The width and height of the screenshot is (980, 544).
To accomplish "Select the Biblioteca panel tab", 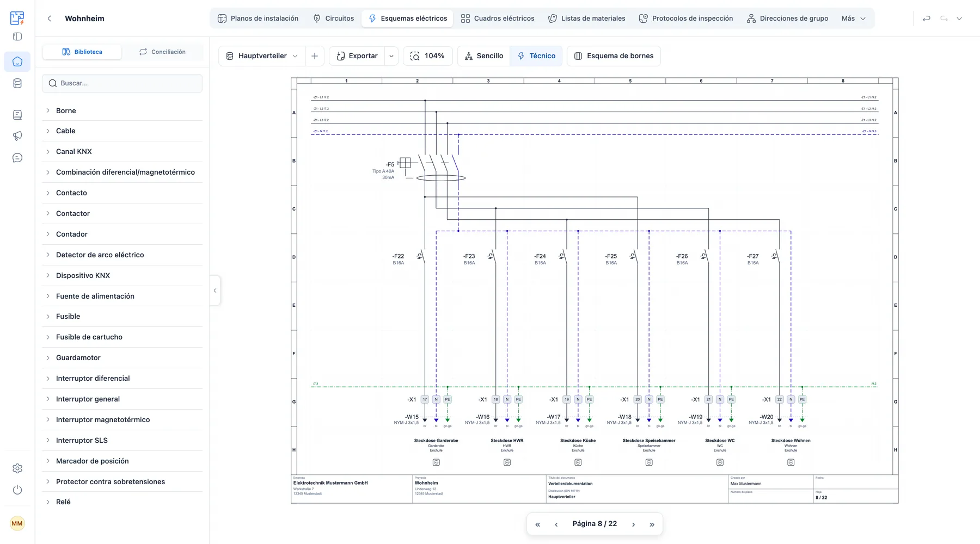I will point(82,52).
